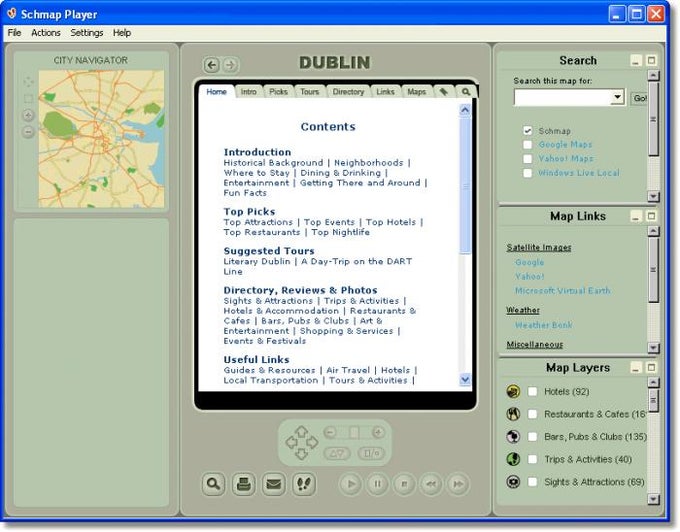Click the pan up arrow in map control pad

(301, 431)
